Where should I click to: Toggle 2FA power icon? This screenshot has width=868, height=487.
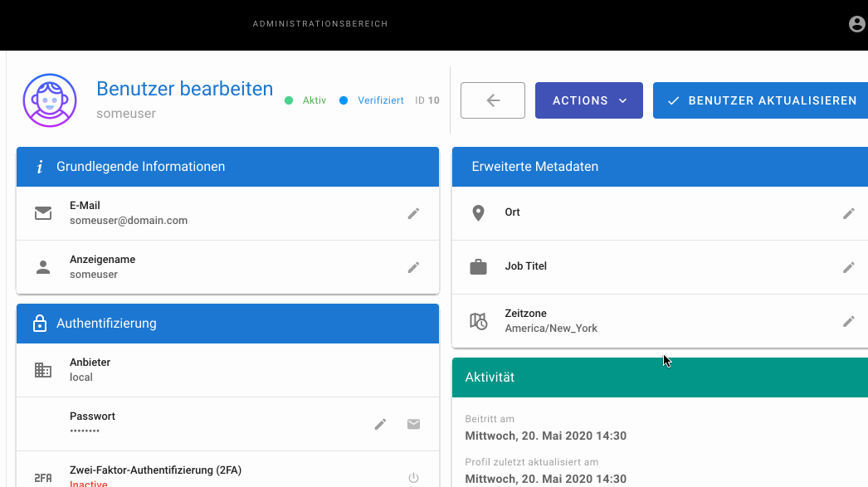pyautogui.click(x=413, y=478)
